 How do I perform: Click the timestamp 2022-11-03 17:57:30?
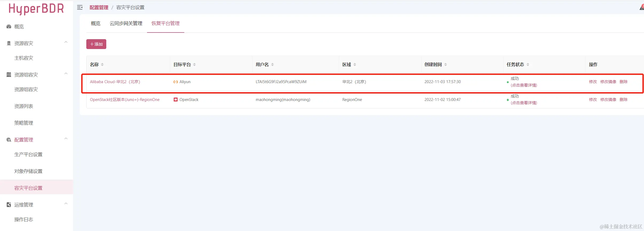[x=442, y=82]
